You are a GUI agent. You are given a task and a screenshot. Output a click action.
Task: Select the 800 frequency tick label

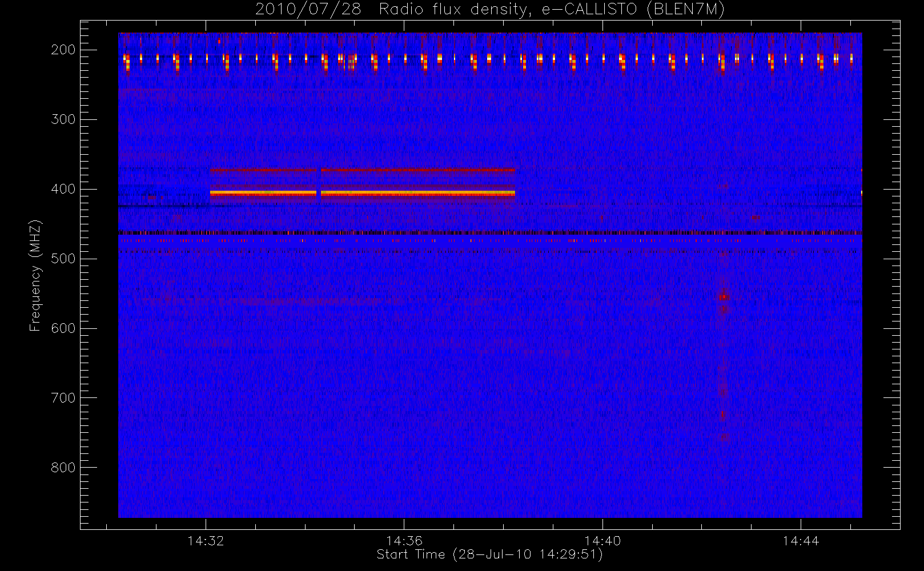pyautogui.click(x=63, y=468)
